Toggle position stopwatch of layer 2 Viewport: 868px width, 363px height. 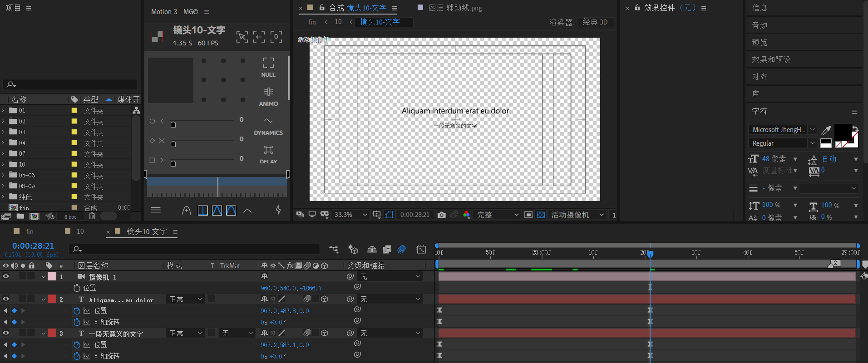tap(77, 310)
